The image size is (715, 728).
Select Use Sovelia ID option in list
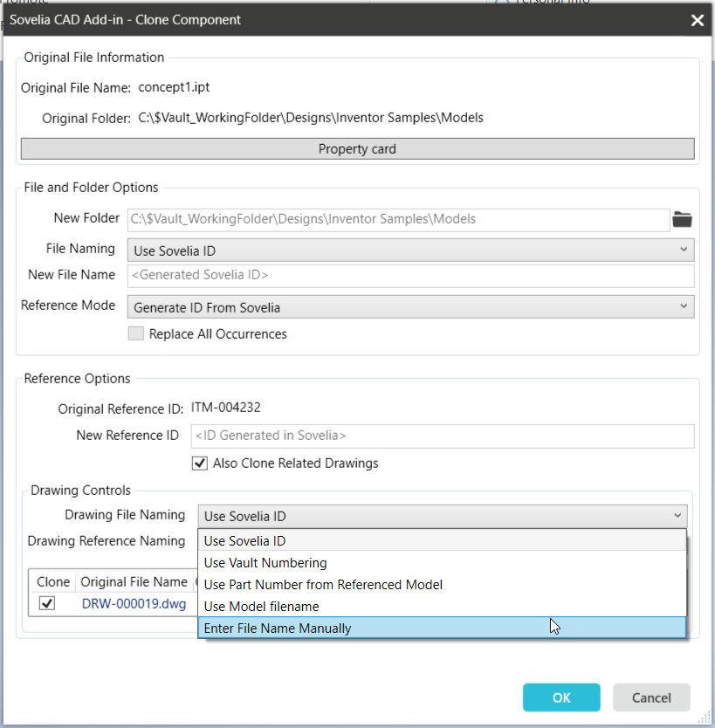click(442, 541)
